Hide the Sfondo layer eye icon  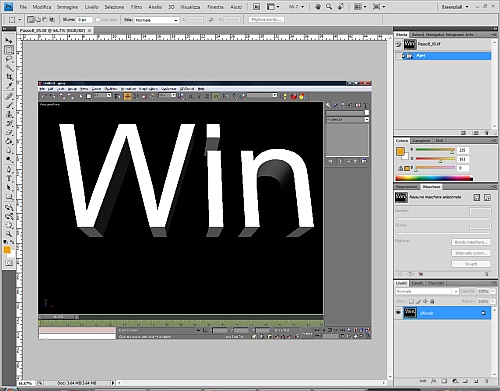(x=398, y=313)
